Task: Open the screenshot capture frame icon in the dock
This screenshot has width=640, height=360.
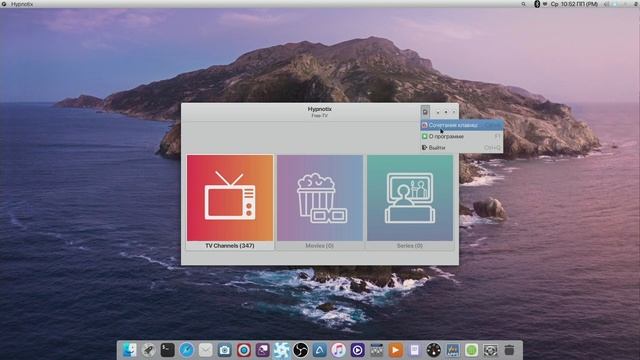Action: click(x=490, y=350)
